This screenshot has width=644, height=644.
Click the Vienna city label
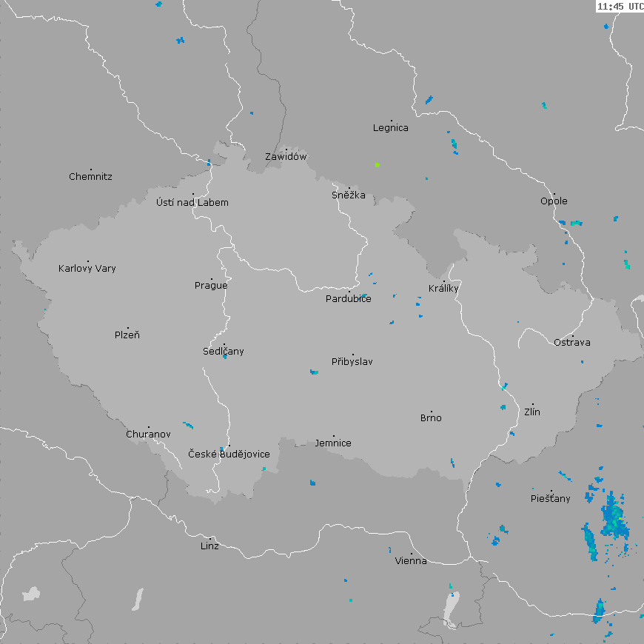411,561
